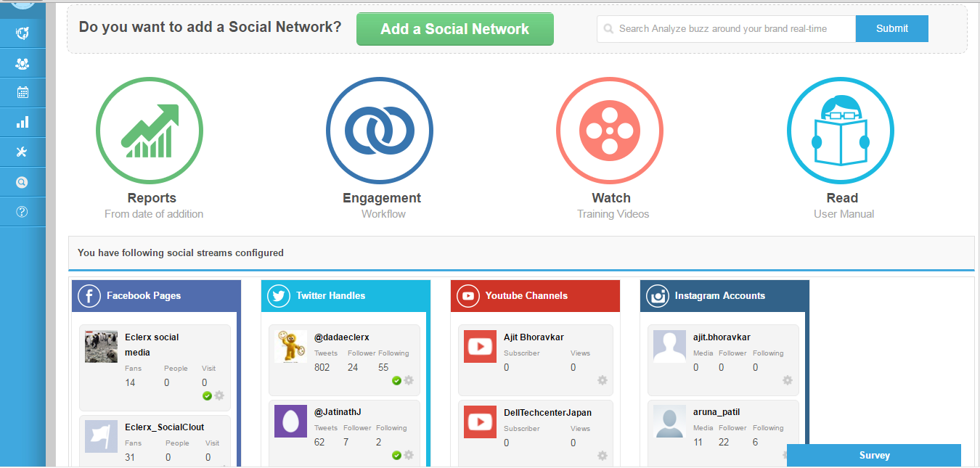
Task: Open the social networks sidebar icon
Action: point(22,33)
